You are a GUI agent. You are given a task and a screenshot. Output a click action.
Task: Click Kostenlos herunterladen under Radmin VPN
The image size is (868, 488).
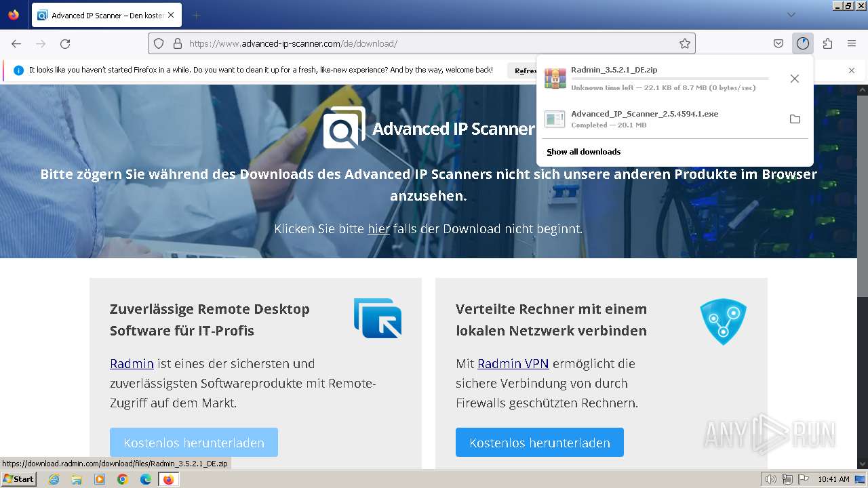[x=540, y=442]
